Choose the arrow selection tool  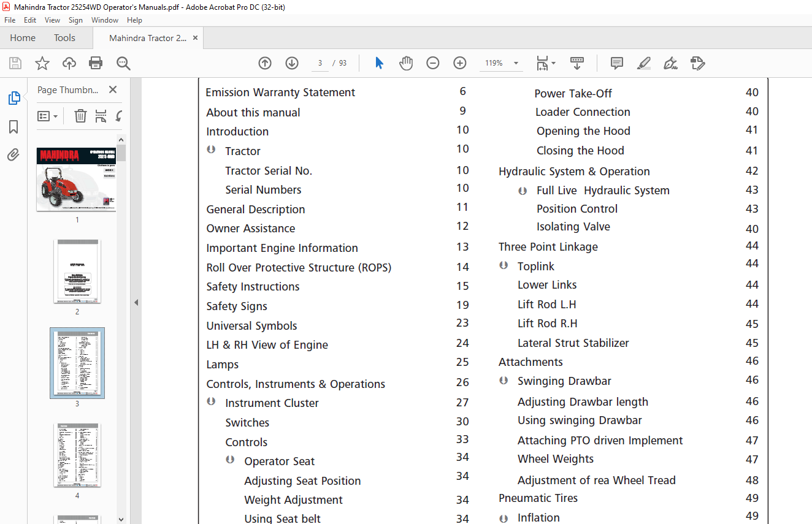click(379, 63)
